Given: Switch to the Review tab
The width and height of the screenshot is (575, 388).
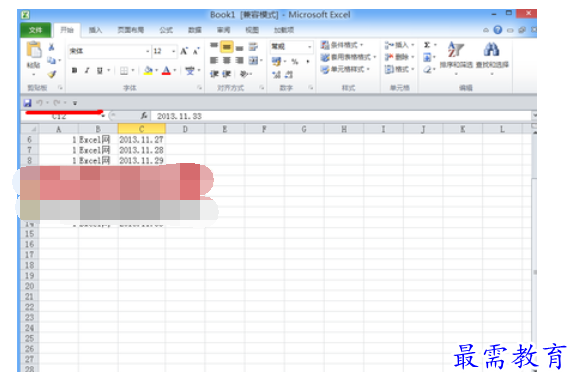Looking at the screenshot, I should tap(223, 30).
